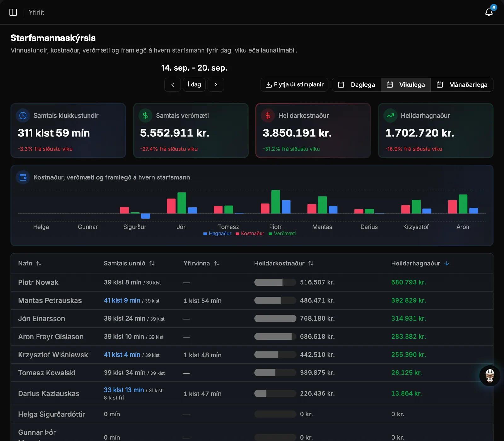Click the clock icon in Samtals klukkustundir
The image size is (504, 441).
(23, 116)
